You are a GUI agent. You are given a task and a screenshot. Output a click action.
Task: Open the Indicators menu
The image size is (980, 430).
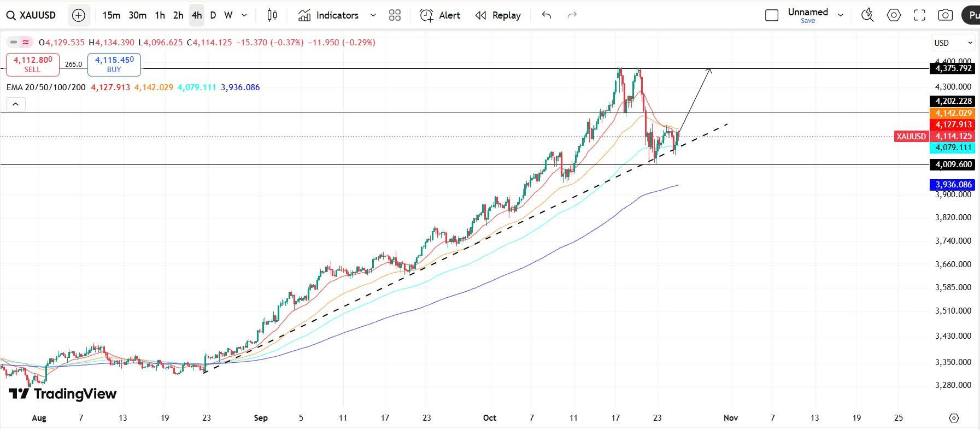[329, 15]
